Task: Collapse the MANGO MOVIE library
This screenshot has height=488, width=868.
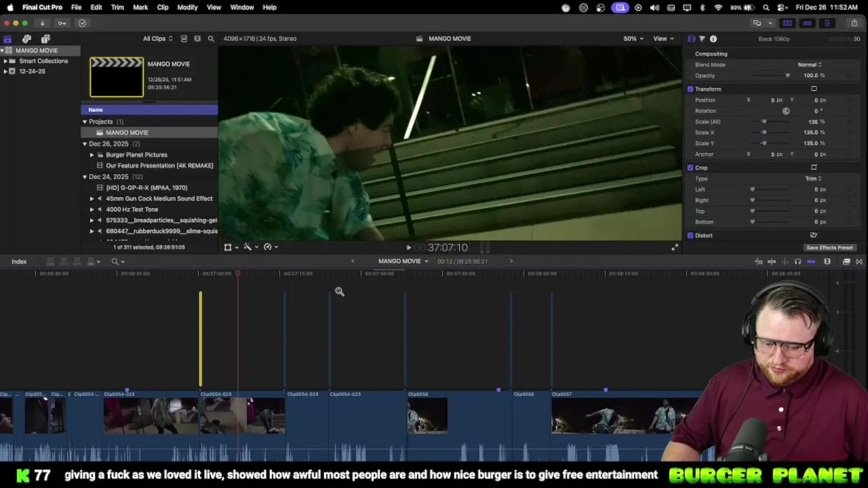Action: click(x=3, y=51)
